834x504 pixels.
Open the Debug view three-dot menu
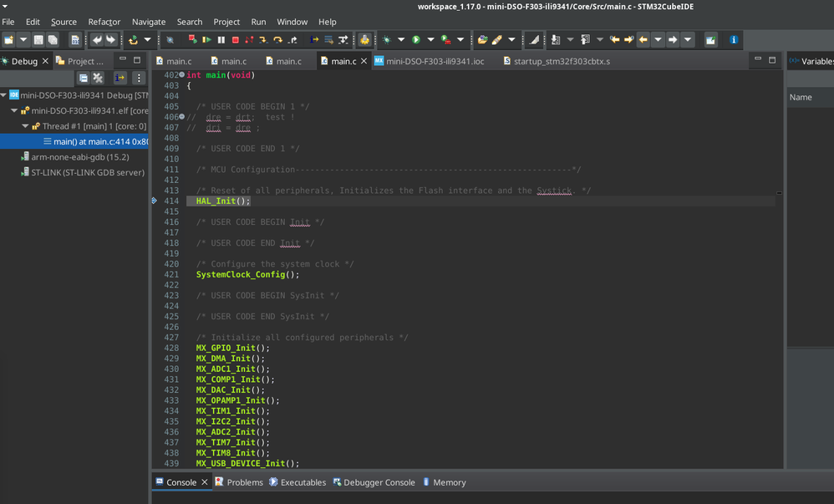coord(139,79)
